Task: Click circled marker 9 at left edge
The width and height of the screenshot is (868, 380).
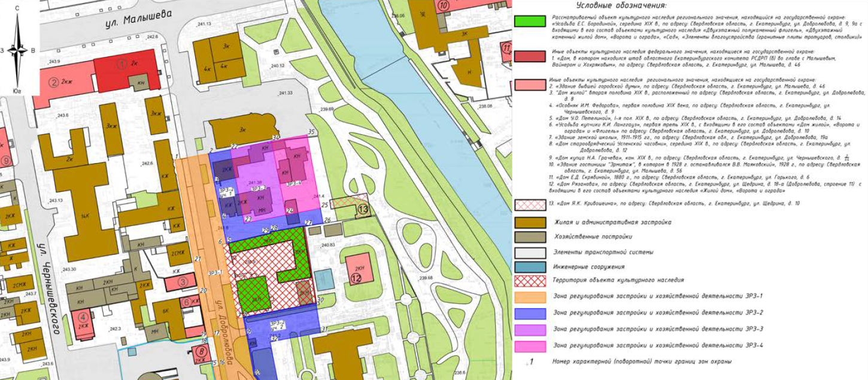Action: click(x=6, y=160)
